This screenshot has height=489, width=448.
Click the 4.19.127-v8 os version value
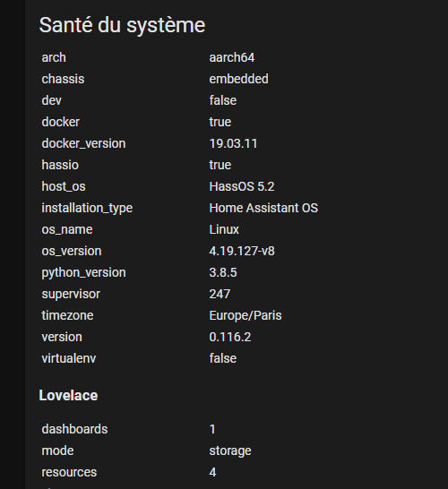click(242, 251)
